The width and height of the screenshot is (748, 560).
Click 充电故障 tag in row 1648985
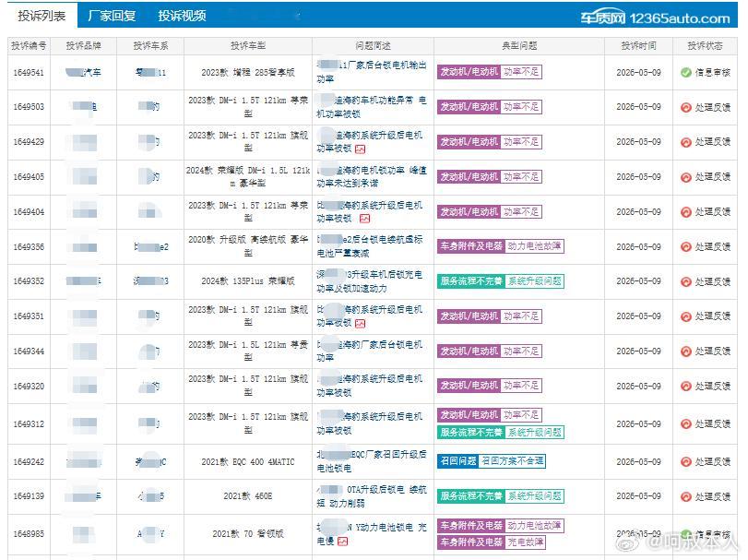[x=525, y=542]
